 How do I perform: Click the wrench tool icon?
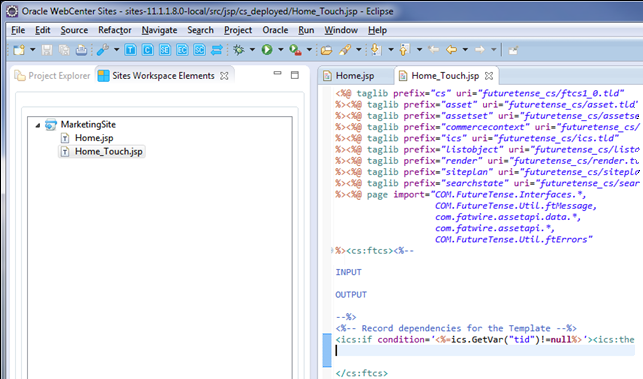pyautogui.click(x=103, y=50)
